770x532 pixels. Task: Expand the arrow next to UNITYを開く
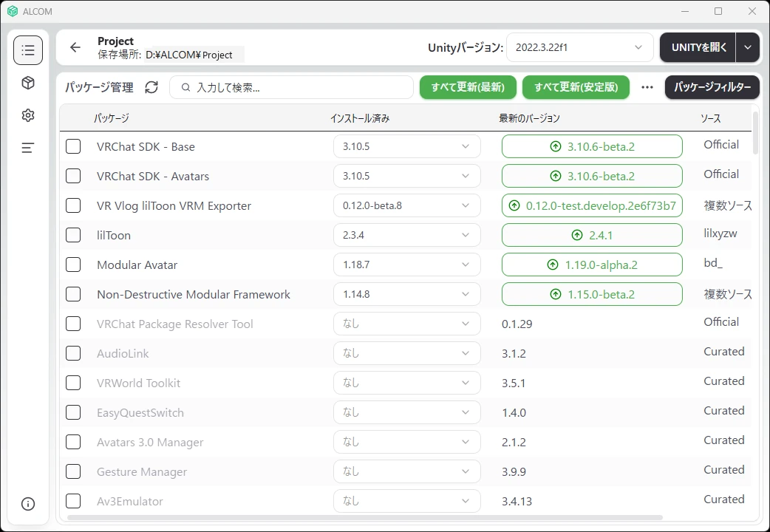747,47
